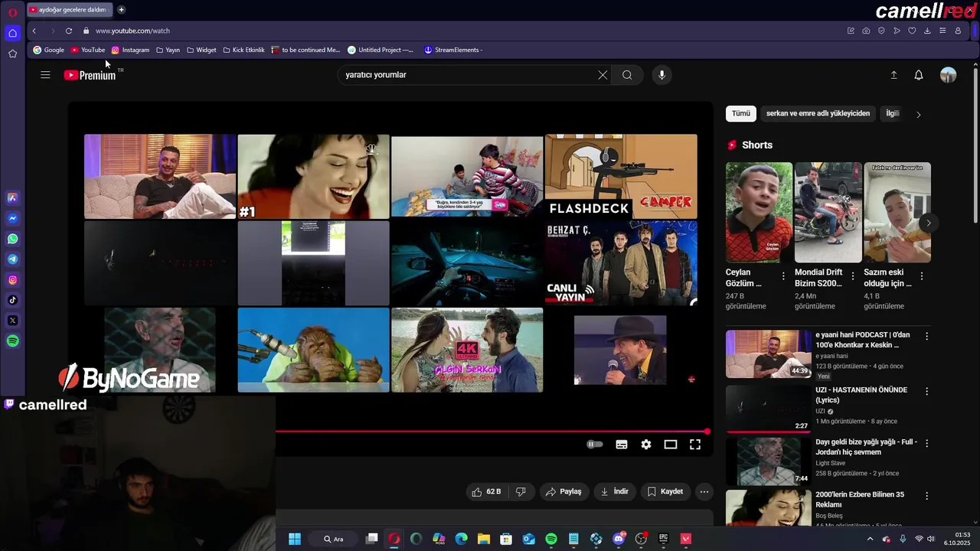Open options for Sazım eski short
The height and width of the screenshot is (551, 980).
(x=921, y=276)
